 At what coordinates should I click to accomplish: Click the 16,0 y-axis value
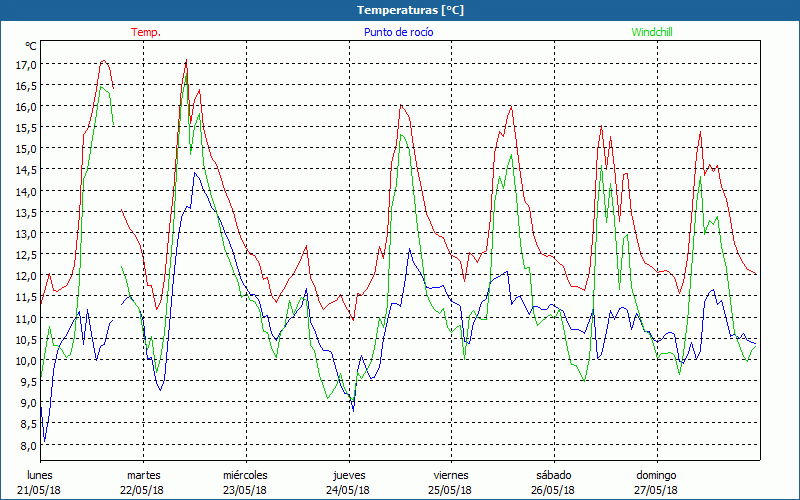(x=26, y=107)
